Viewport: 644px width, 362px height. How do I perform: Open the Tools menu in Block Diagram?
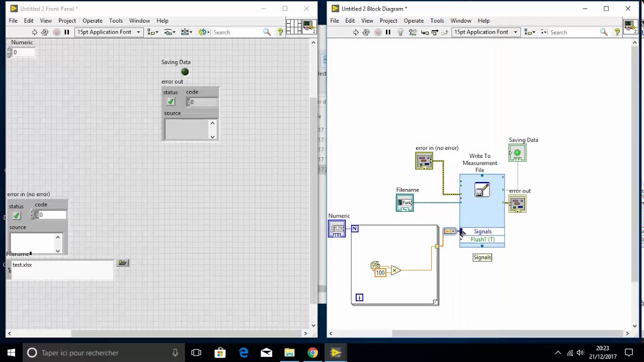437,21
